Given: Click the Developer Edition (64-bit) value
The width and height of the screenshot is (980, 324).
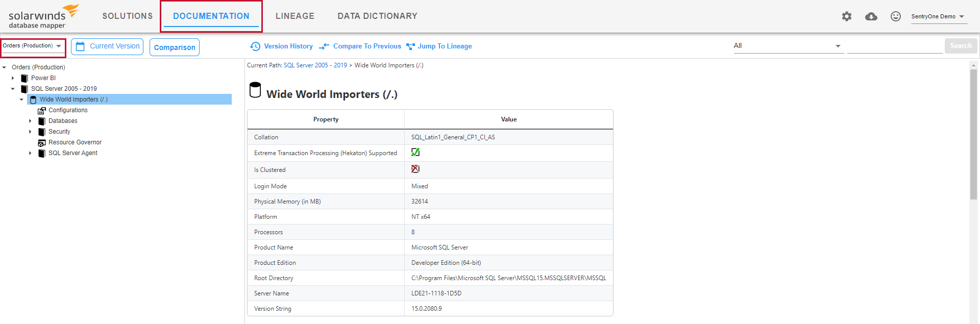Looking at the screenshot, I should pyautogui.click(x=446, y=263).
